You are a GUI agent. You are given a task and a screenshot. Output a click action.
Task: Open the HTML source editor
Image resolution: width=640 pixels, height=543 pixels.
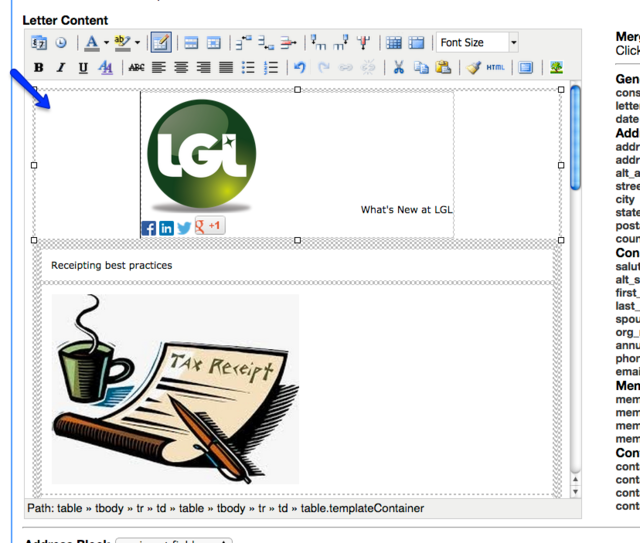click(x=496, y=67)
